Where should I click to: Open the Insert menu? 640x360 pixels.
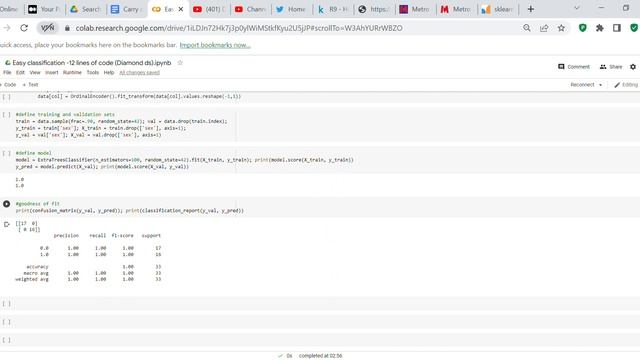point(52,72)
